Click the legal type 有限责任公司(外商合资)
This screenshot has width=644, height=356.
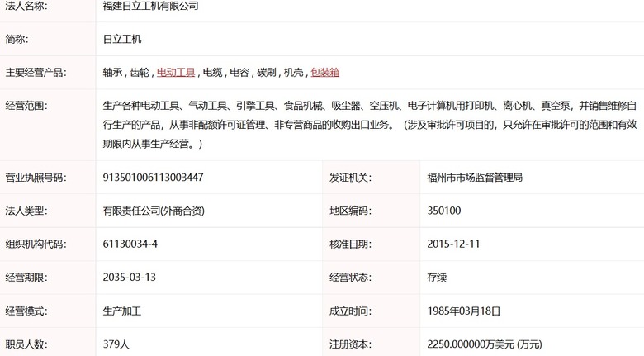(x=154, y=211)
